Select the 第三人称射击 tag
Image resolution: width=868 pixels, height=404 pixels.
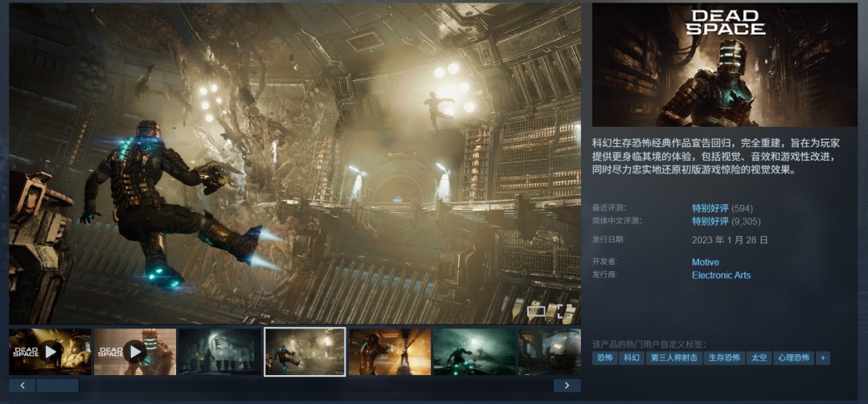[674, 357]
